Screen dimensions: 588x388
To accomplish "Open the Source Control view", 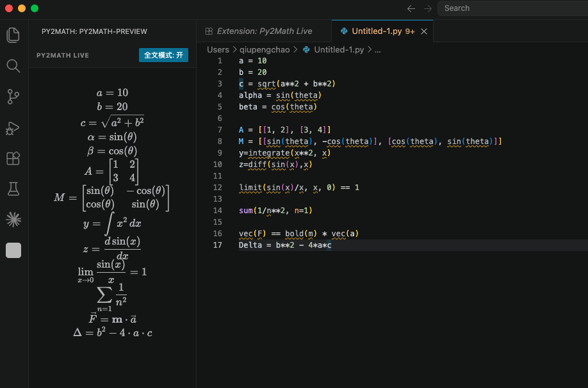I will click(13, 97).
